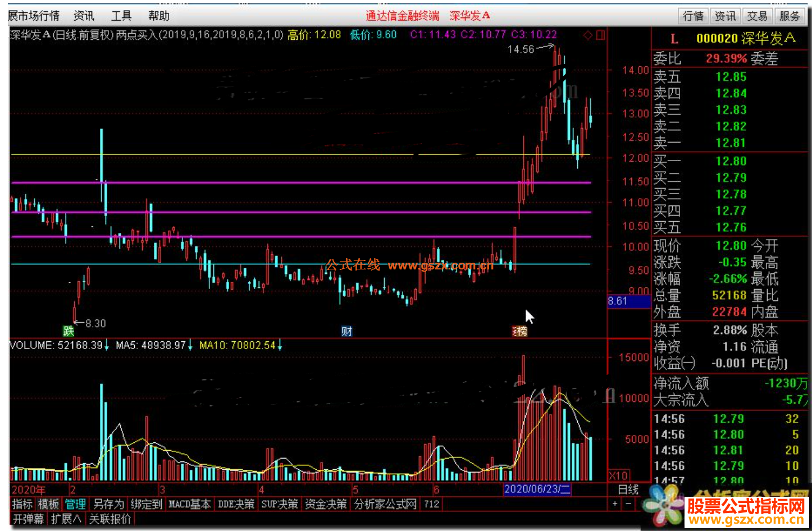
Task: Click the 行情 button
Action: coord(694,16)
